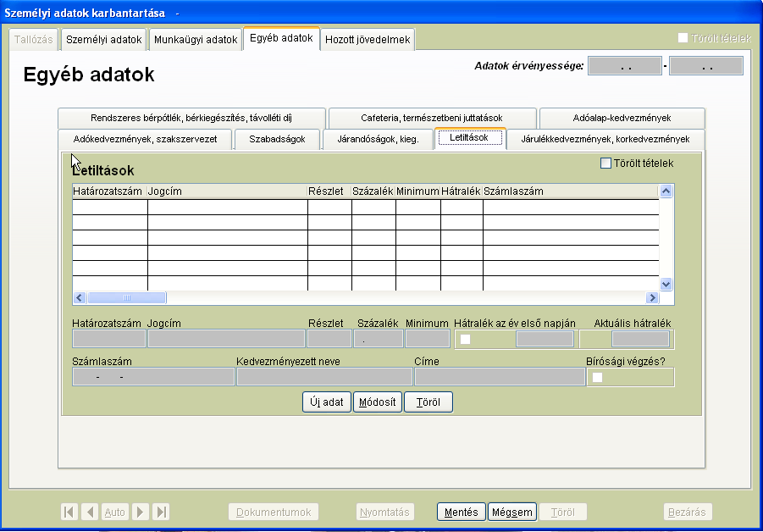Viewport: 763px width, 532px height.
Task: Click the Százalék column header in table
Action: pyautogui.click(x=373, y=191)
